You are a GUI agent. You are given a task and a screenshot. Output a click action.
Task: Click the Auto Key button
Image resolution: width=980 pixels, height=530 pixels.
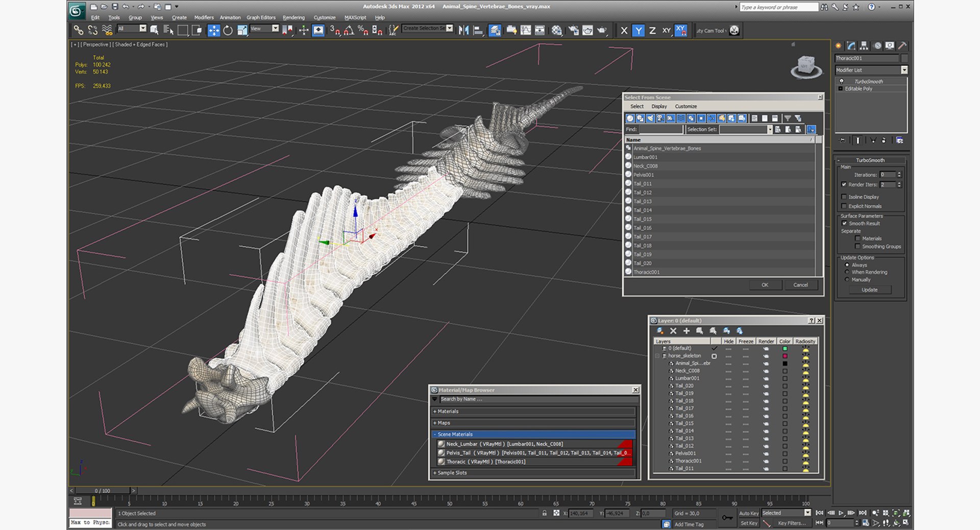pos(749,513)
